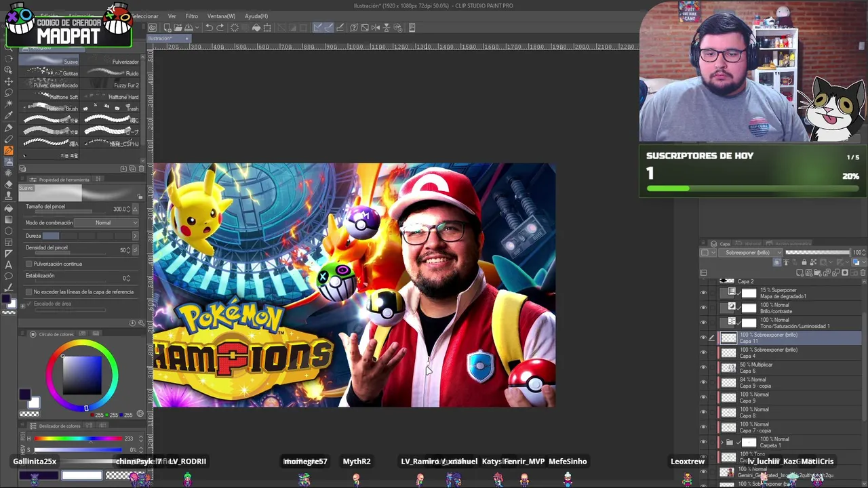
Task: Click the Undo arrow in the command bar
Action: 210,28
